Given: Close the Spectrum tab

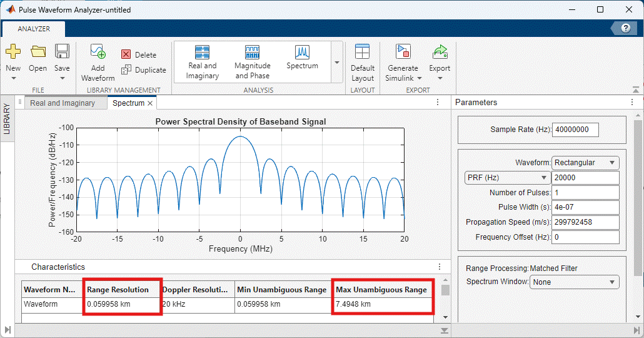Looking at the screenshot, I should click(150, 103).
